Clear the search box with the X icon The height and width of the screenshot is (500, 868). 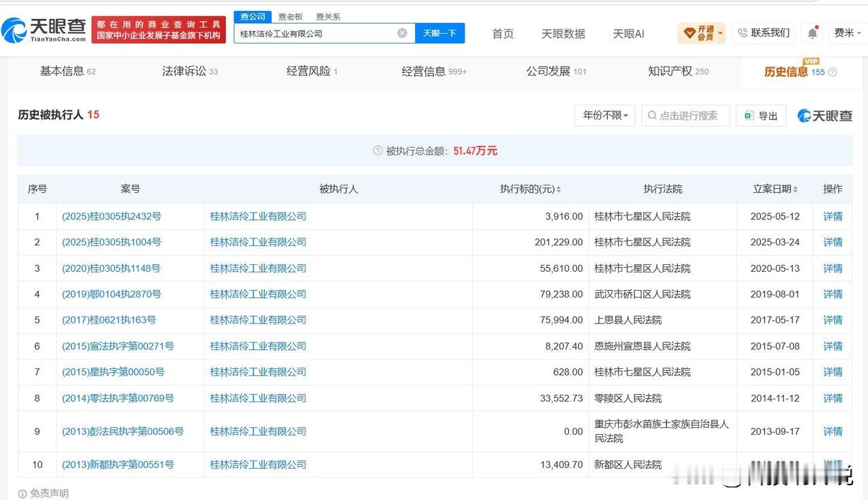pos(402,33)
